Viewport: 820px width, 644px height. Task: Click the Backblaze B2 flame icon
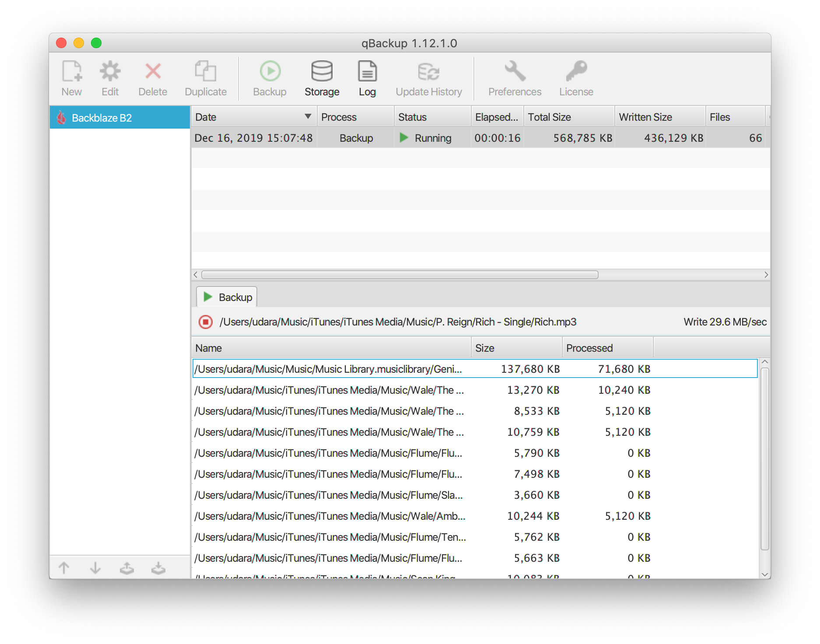pos(61,118)
